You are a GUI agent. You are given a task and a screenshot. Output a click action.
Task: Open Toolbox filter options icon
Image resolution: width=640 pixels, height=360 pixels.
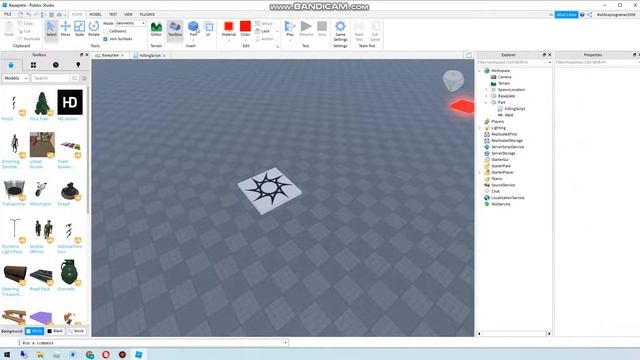[84, 78]
